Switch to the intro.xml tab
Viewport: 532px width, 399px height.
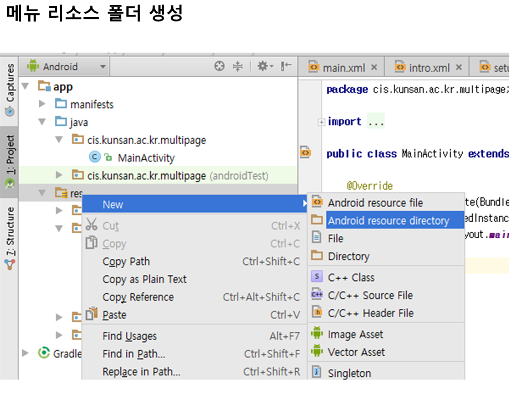[x=428, y=68]
